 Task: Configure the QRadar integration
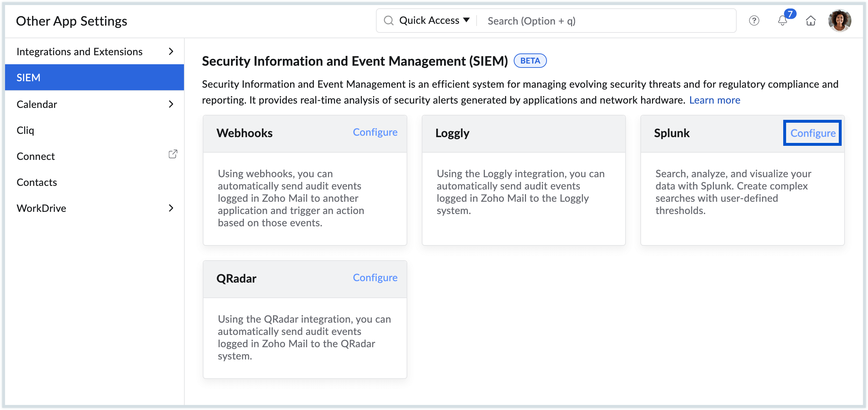coord(375,278)
